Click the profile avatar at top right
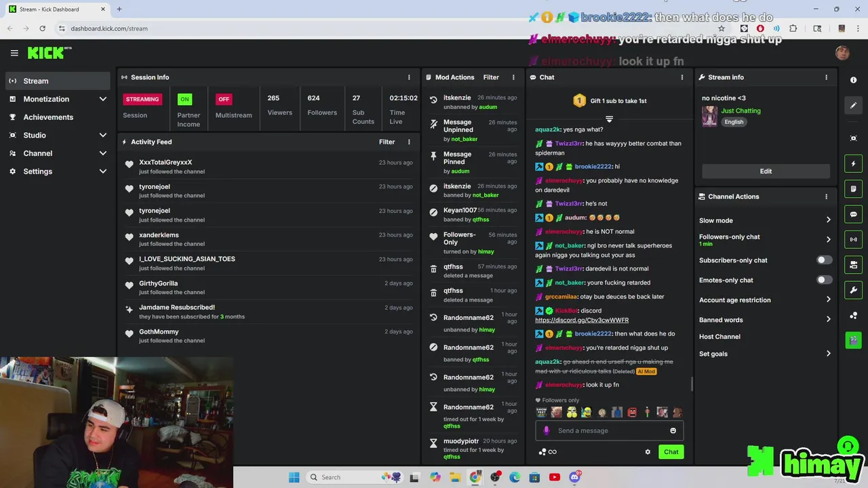This screenshot has height=488, width=868. (842, 53)
